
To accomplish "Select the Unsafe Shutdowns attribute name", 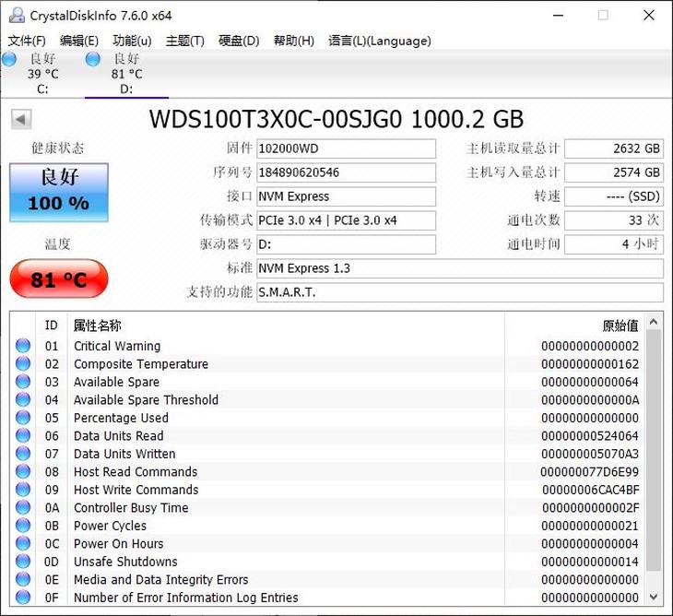I will (125, 562).
